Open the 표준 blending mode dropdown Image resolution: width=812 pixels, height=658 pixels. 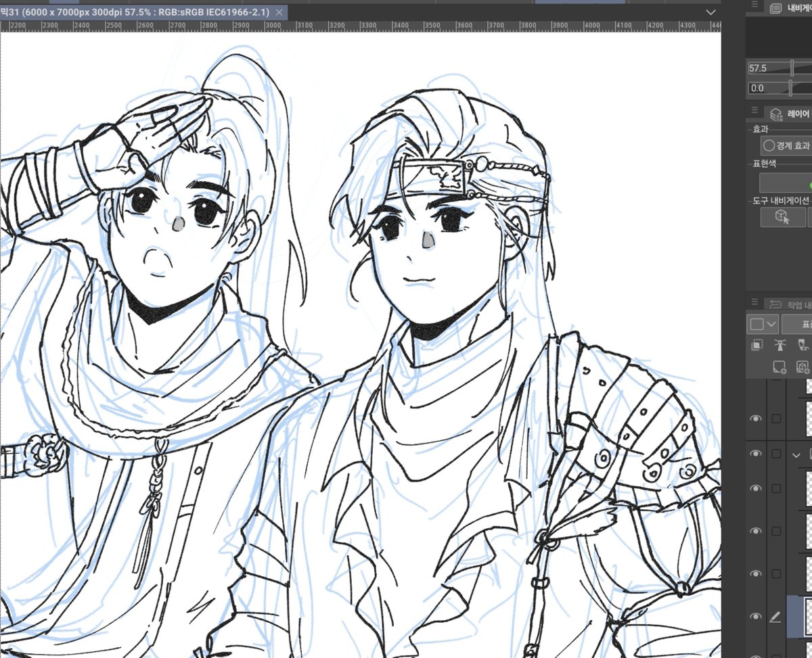797,324
